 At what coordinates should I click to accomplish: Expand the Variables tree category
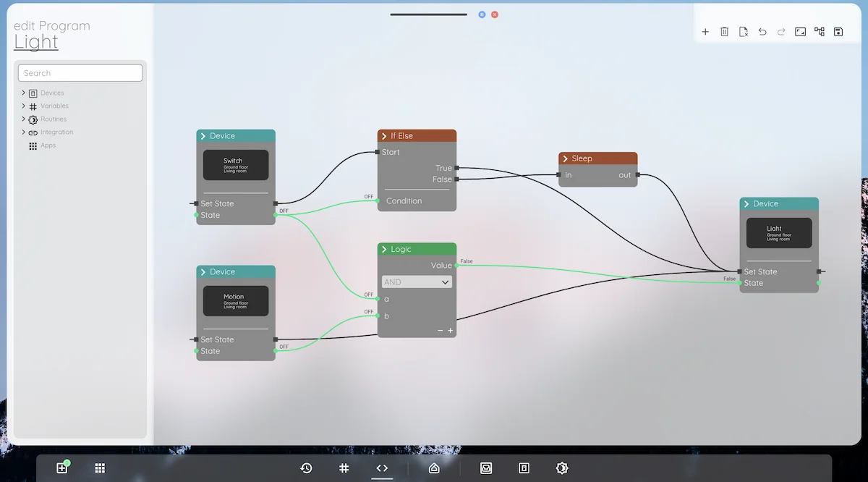click(23, 106)
